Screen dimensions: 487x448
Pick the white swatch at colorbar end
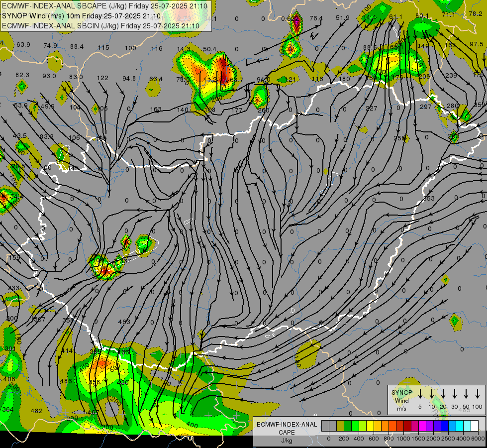click(x=474, y=426)
